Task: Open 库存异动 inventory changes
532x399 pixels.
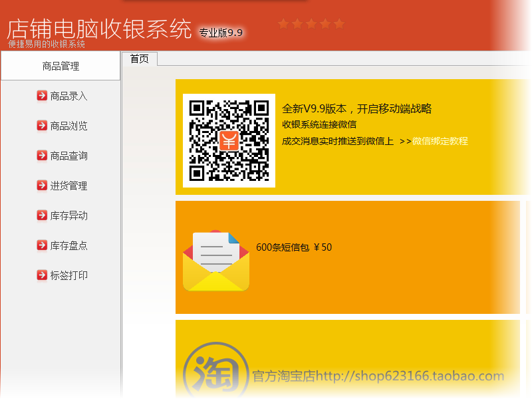Action: click(x=68, y=215)
